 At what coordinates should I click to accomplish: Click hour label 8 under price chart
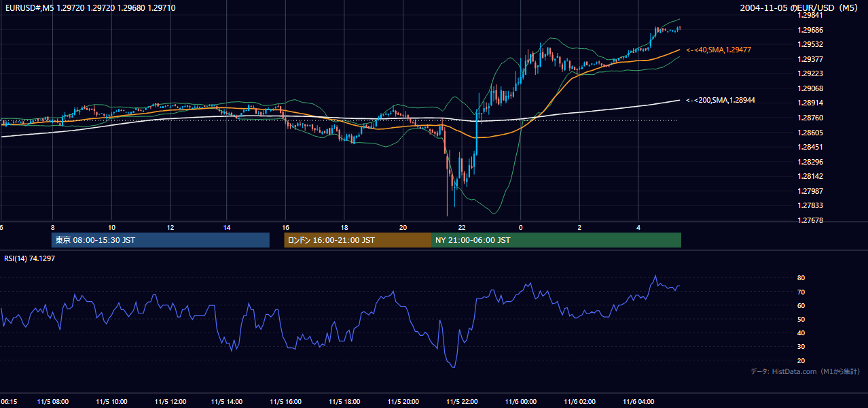(53, 227)
